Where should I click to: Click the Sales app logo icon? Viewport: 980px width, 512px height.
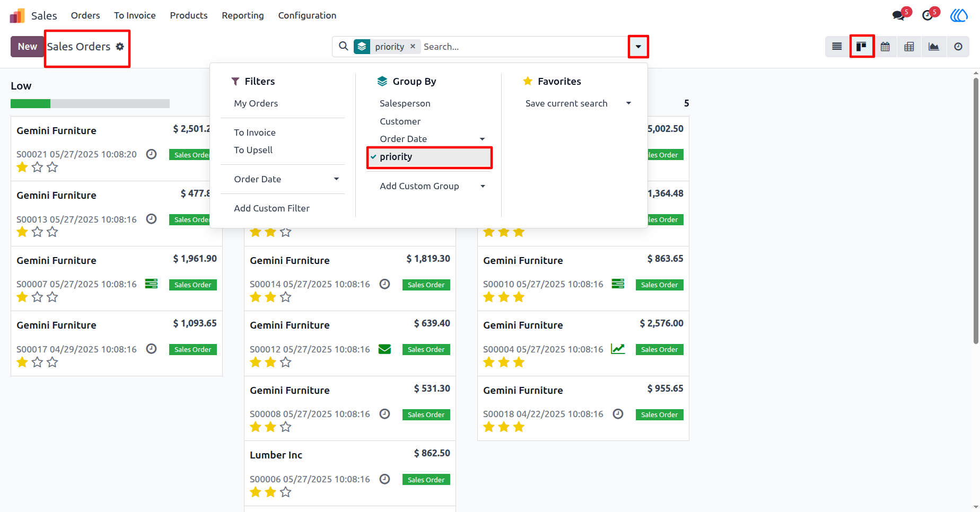(x=17, y=15)
